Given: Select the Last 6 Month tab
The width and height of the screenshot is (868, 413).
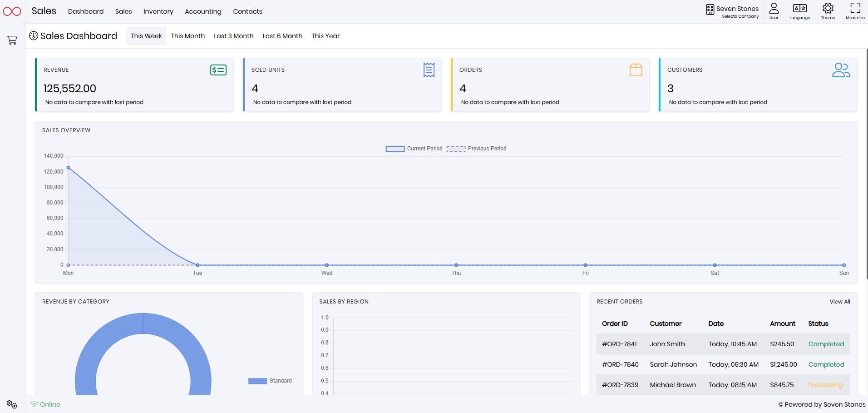Looking at the screenshot, I should pos(282,36).
